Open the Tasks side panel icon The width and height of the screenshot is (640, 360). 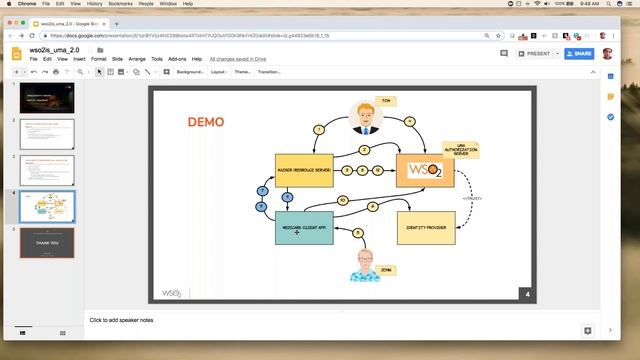click(611, 117)
